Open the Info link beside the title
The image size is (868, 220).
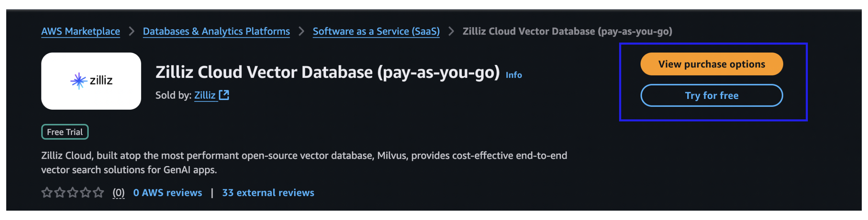click(x=513, y=75)
